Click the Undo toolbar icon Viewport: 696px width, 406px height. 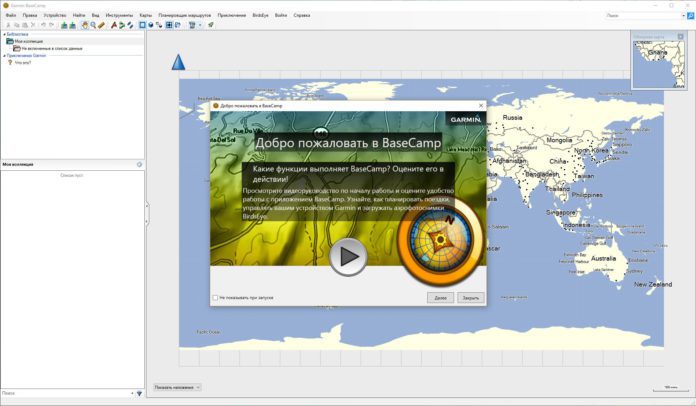click(x=44, y=25)
